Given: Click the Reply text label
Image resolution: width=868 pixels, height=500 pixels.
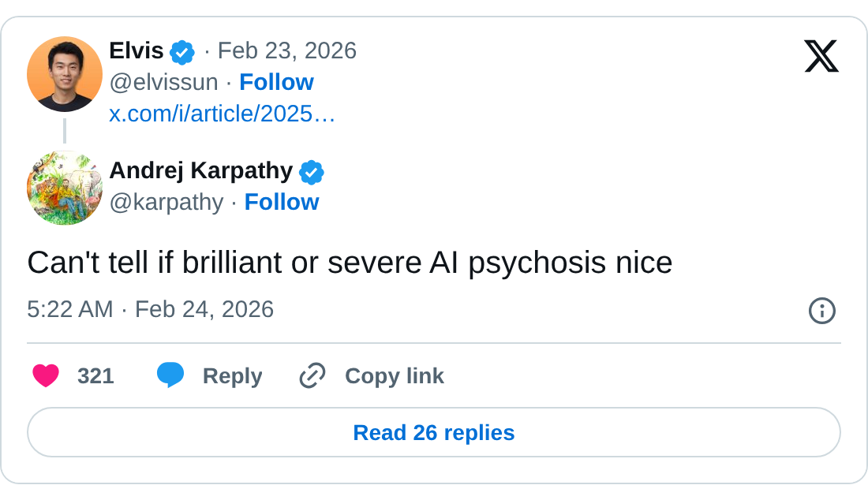Looking at the screenshot, I should click(x=232, y=376).
